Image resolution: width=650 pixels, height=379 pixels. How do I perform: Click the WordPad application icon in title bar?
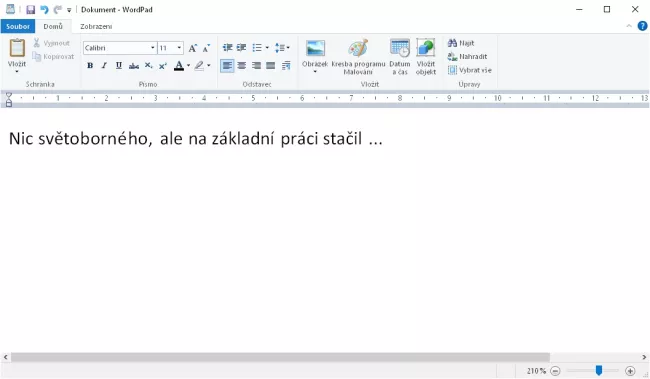[10, 9]
